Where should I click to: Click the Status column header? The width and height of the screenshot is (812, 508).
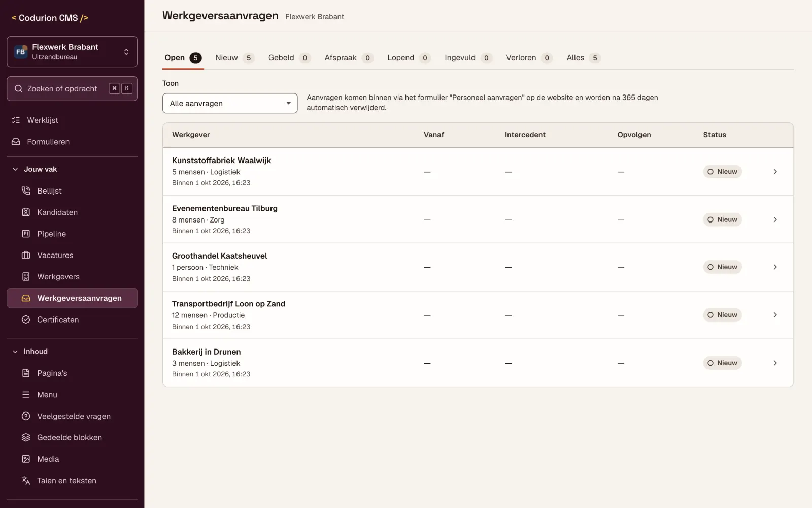click(715, 135)
